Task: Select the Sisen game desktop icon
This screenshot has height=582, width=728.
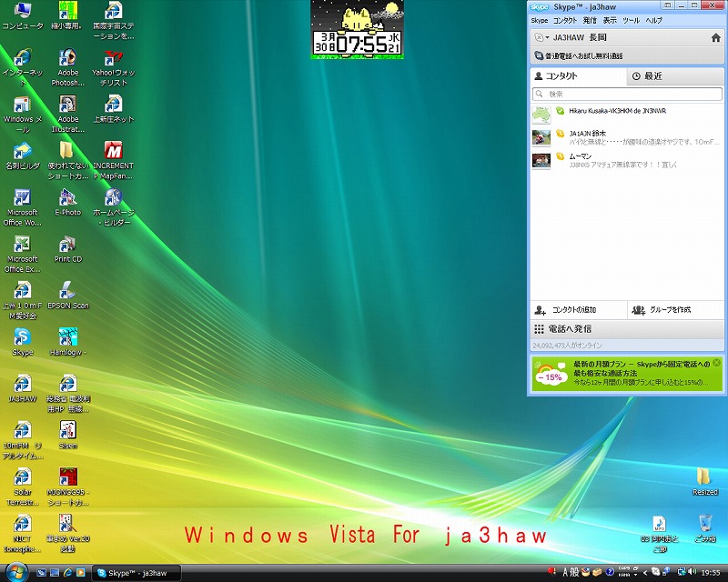Action: (x=67, y=435)
